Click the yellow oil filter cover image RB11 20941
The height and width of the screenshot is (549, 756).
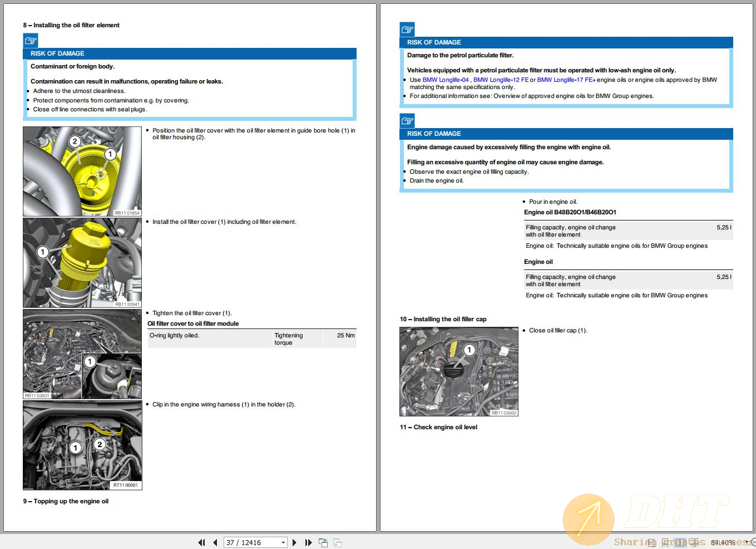pos(82,263)
